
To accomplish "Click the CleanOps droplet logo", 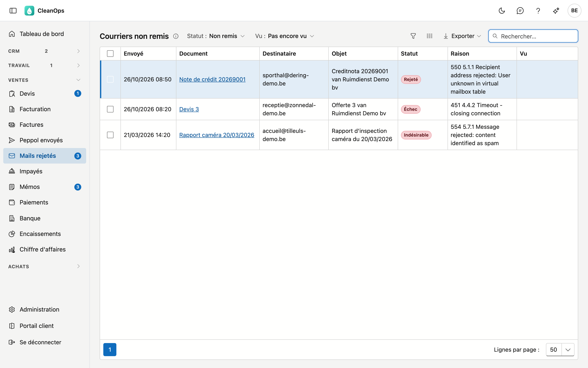I will click(x=29, y=11).
